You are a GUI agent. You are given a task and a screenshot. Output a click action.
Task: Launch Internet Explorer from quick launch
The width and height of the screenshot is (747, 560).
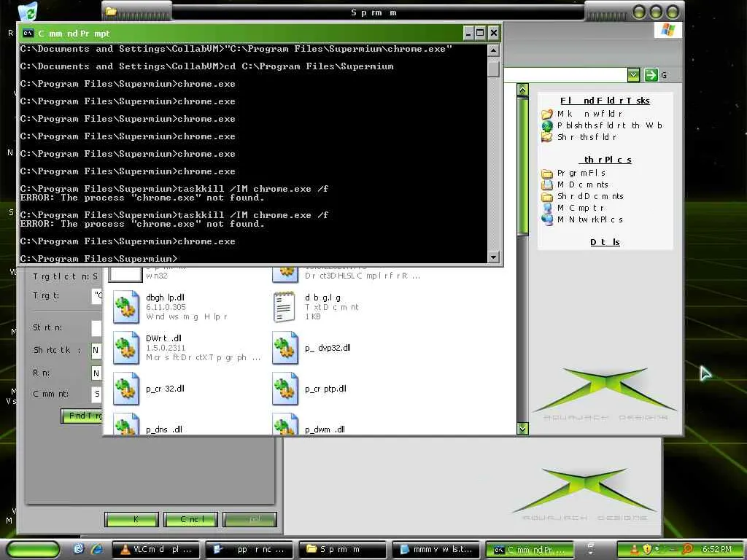point(96,549)
